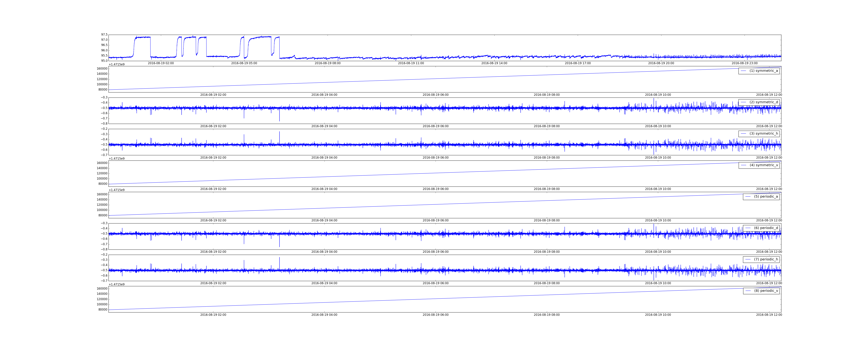
Task: Select -0.2 y-tick of the periodic_h plot
Action: 104,255
